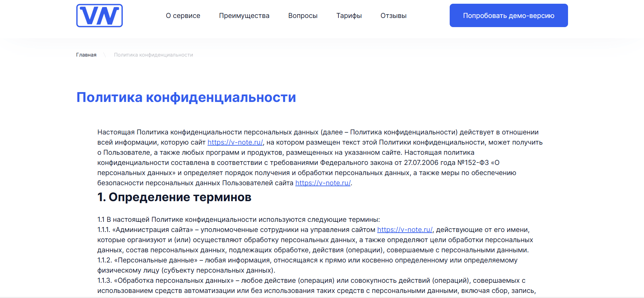The width and height of the screenshot is (644, 298).
Task: Click the «№152-ФЗ» law reference text
Action: pyautogui.click(x=473, y=163)
